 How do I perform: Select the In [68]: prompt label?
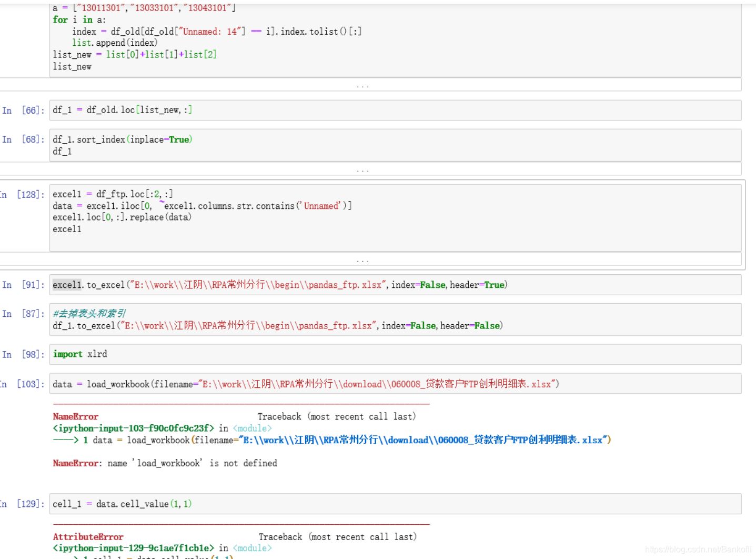click(x=23, y=139)
